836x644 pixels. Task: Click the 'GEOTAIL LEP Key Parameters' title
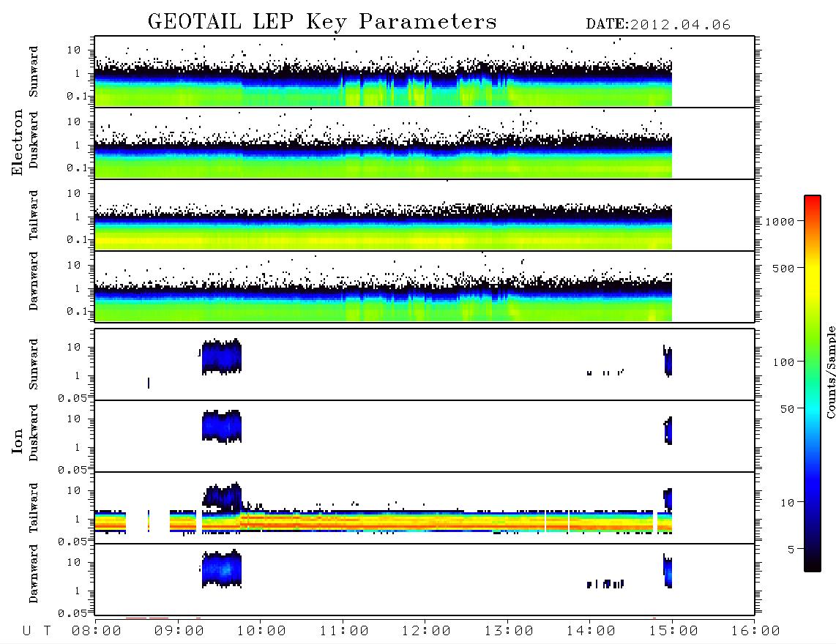322,22
